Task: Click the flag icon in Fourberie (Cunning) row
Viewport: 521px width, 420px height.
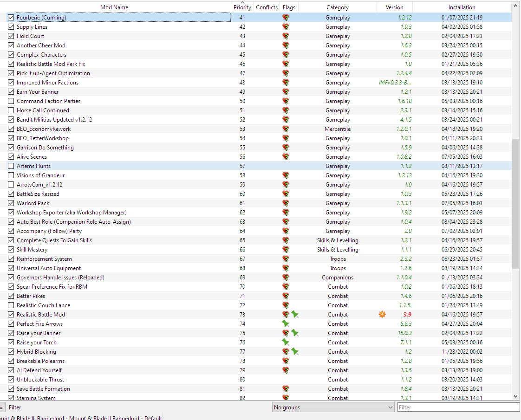Action: (286, 18)
